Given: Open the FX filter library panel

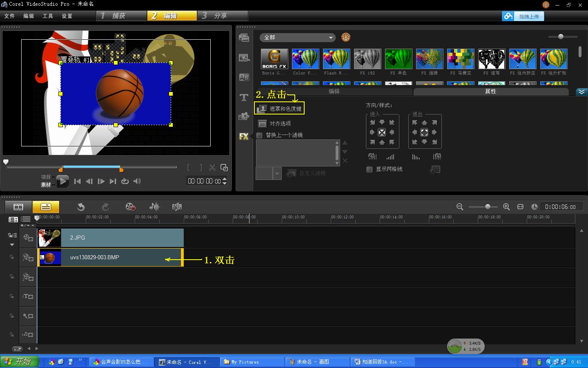Looking at the screenshot, I should pos(244,136).
